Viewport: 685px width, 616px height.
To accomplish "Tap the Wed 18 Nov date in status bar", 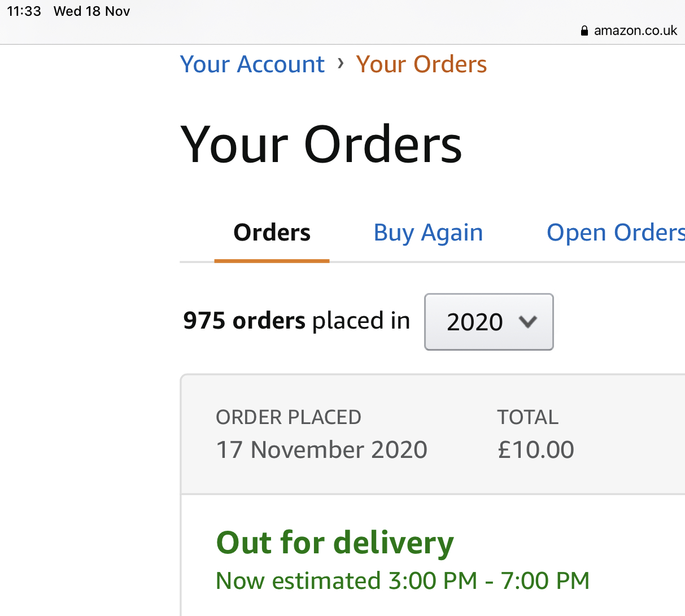I will (91, 11).
